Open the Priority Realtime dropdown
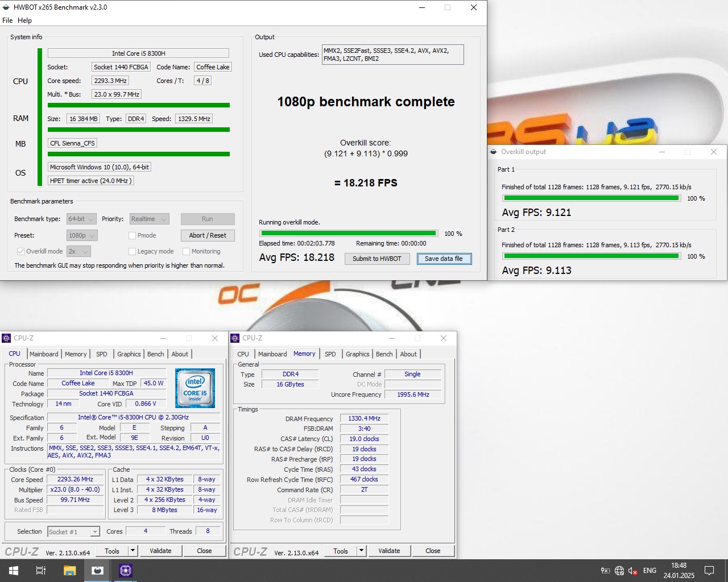 [x=150, y=219]
